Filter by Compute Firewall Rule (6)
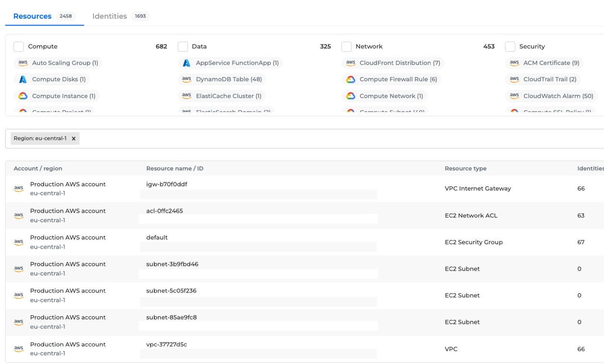 click(x=391, y=80)
